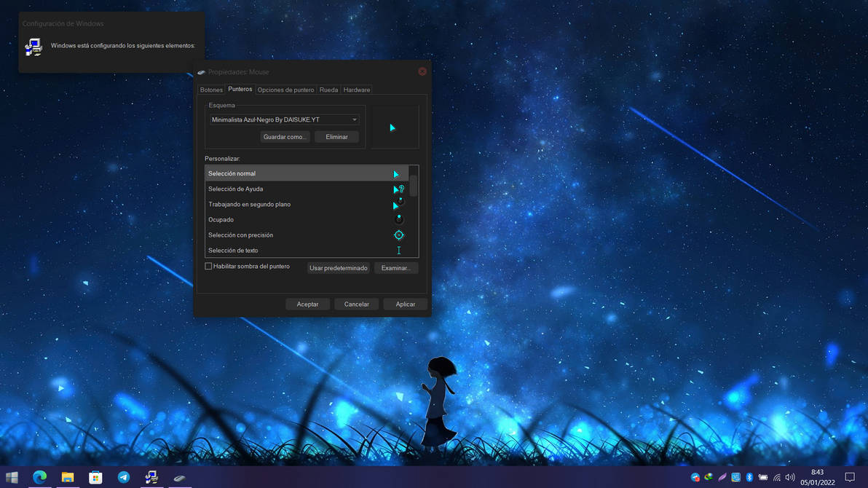Click the help-select cursor icon in the list
The height and width of the screenshot is (488, 868).
click(x=398, y=189)
